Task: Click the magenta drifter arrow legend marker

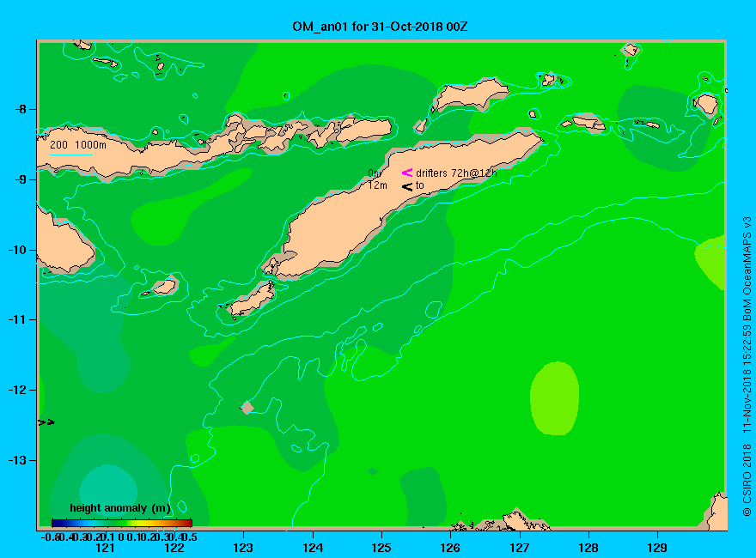Action: pyautogui.click(x=407, y=173)
